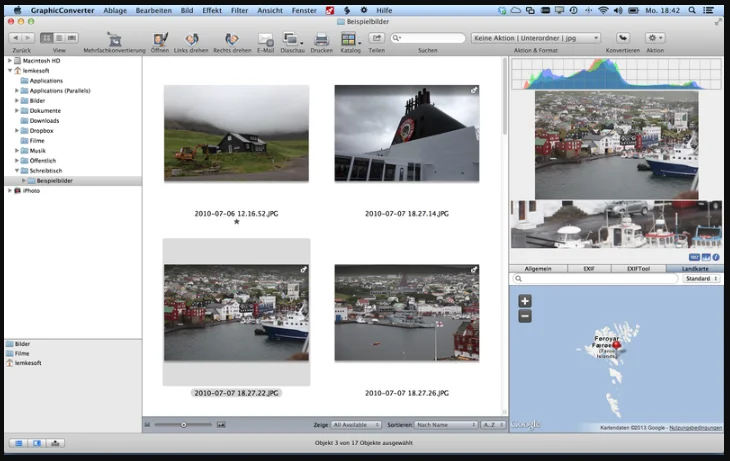Click the Öffnen toolbar icon

point(160,39)
